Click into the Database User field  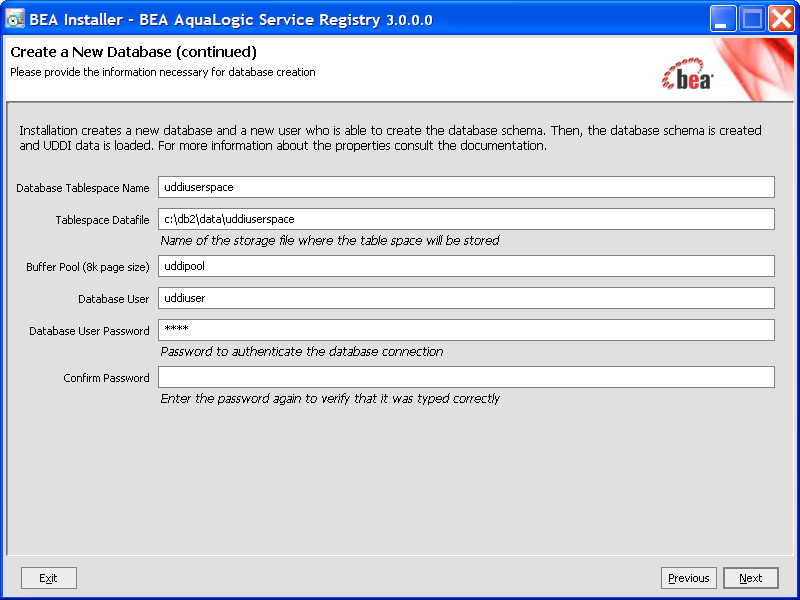[x=466, y=298]
